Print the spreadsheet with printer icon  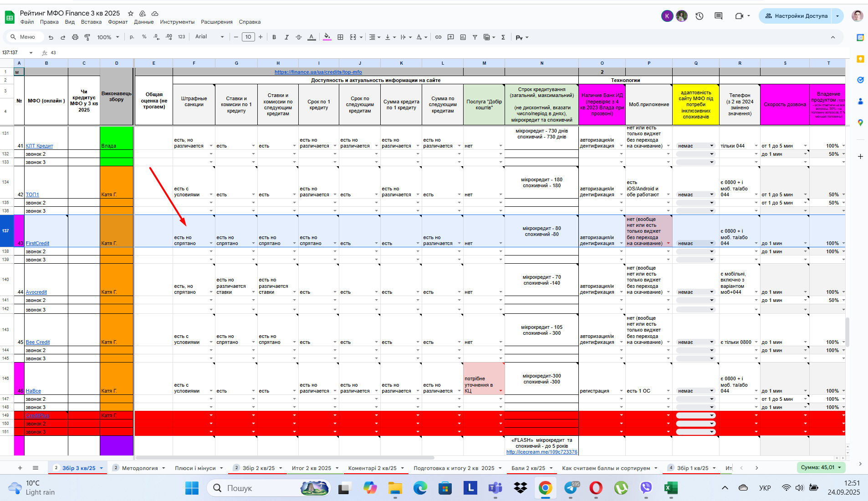[x=75, y=37]
